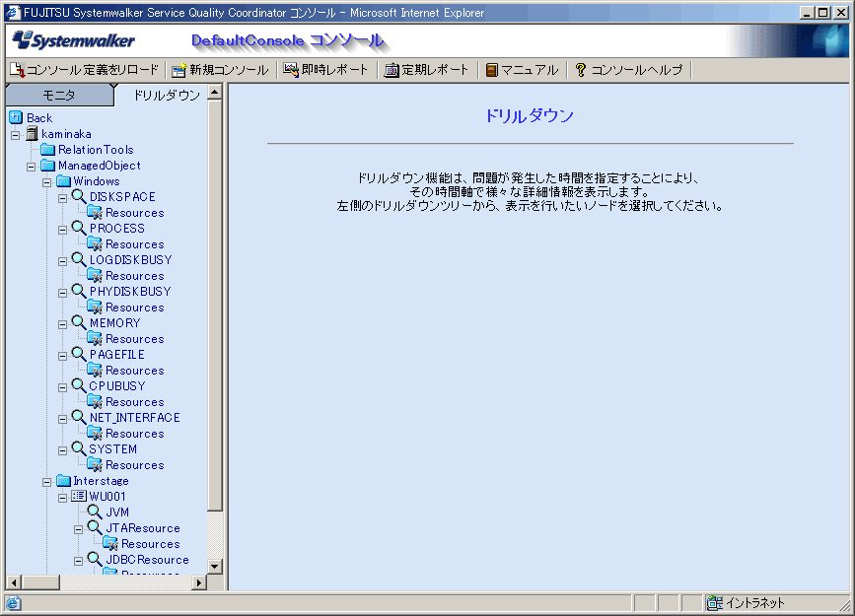Click the JTAResource magnifier icon

[95, 527]
